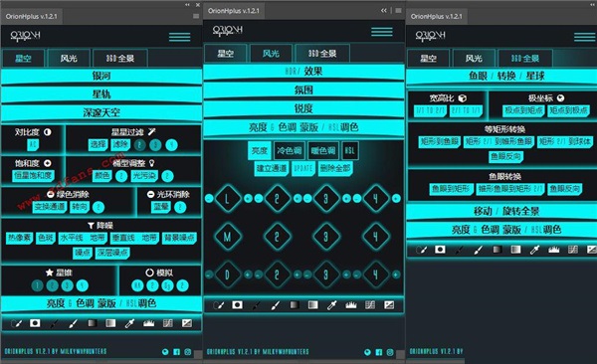Click the 热像素 noise reduction button
Screen dimensions: 597x364
pos(20,238)
